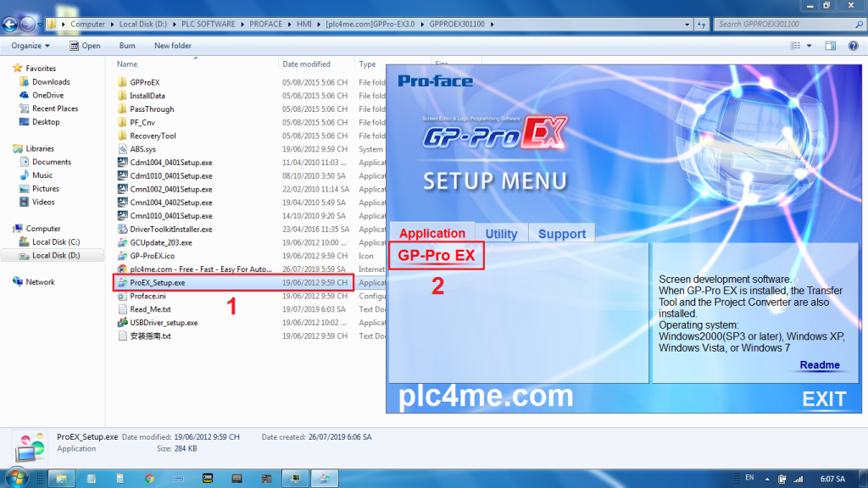
Task: Expand the change view options arrow
Action: 810,46
